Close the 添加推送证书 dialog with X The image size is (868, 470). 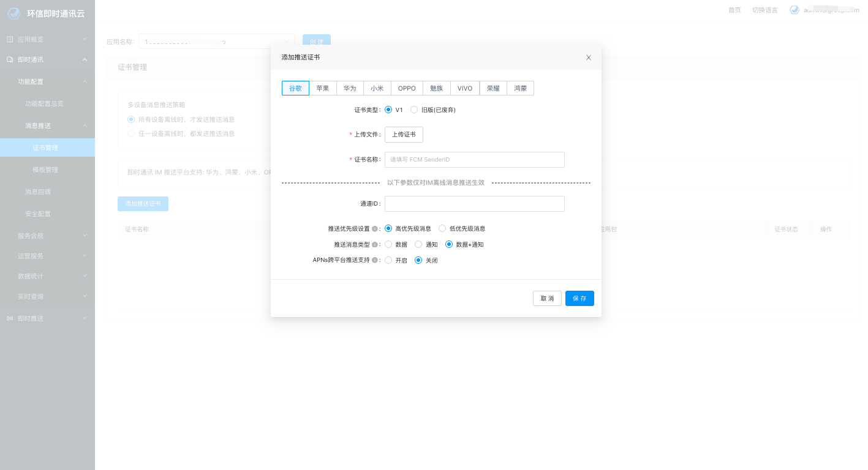click(589, 58)
